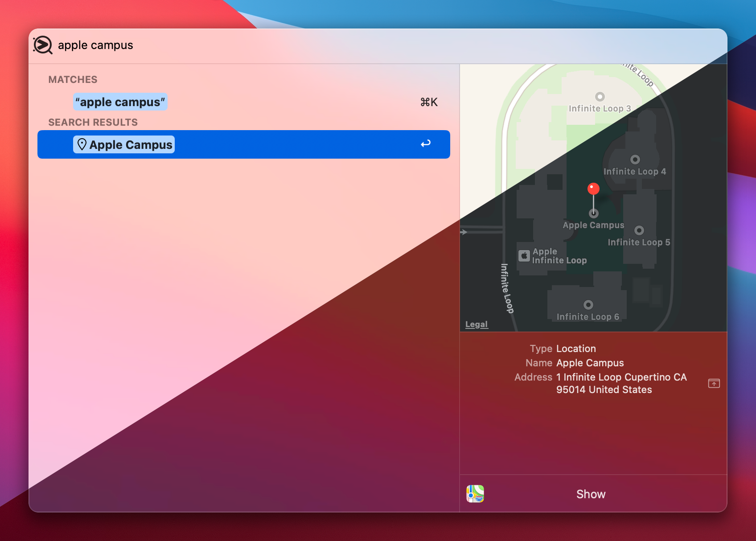Select the Infinite Loop 4 map marker

635,160
